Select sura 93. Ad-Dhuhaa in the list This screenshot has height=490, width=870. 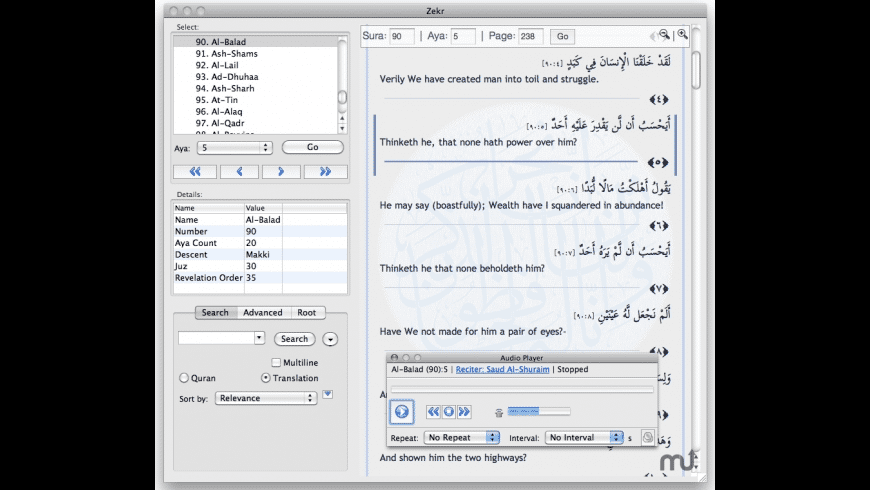point(256,77)
